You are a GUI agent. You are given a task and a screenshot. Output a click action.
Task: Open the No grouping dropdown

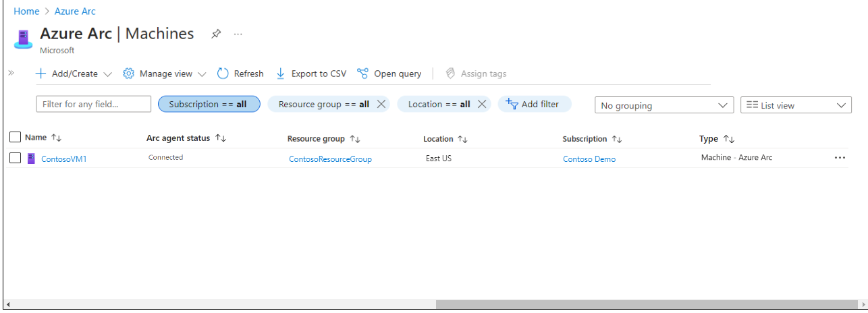663,105
